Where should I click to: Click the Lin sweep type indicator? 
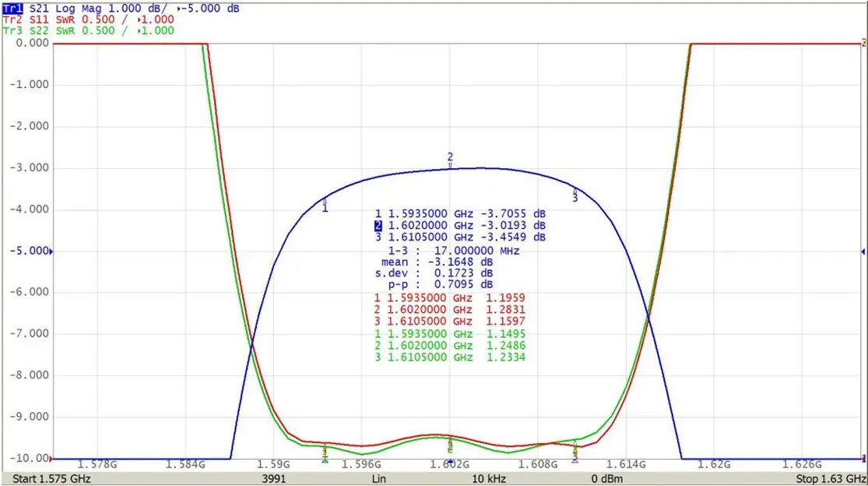coord(379,479)
